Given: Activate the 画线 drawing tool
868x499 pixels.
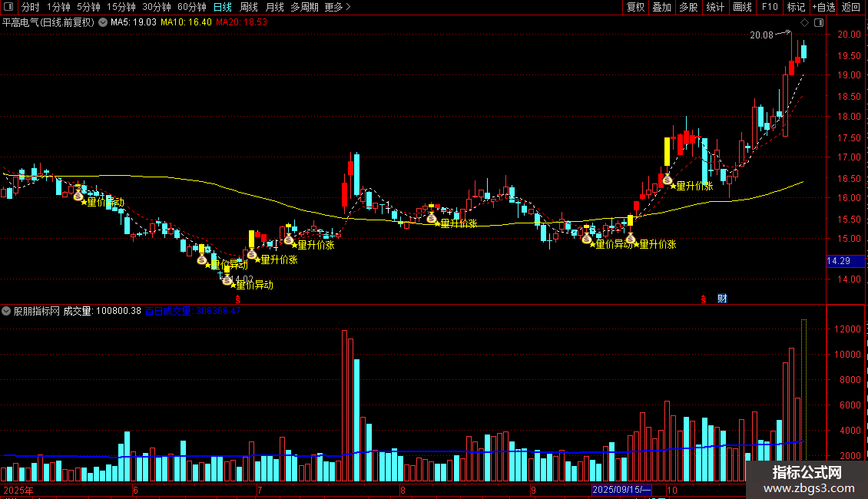Looking at the screenshot, I should pos(742,7).
